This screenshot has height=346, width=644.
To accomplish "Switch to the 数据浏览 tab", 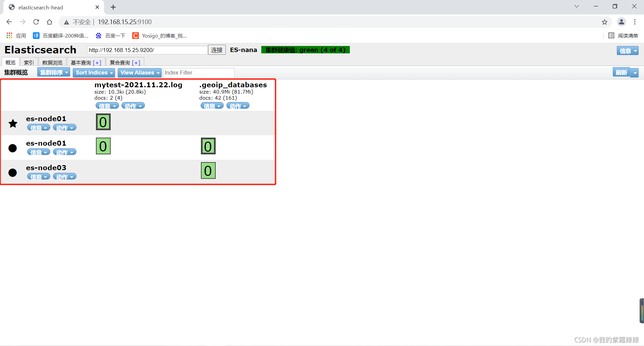I will (52, 62).
